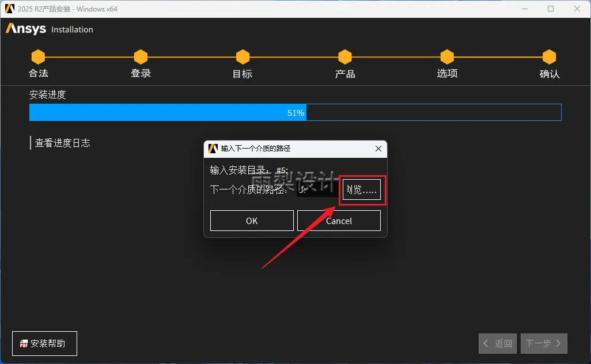Click the Ansys icon in the dialog title bar
The image size is (591, 364).
pyautogui.click(x=213, y=149)
